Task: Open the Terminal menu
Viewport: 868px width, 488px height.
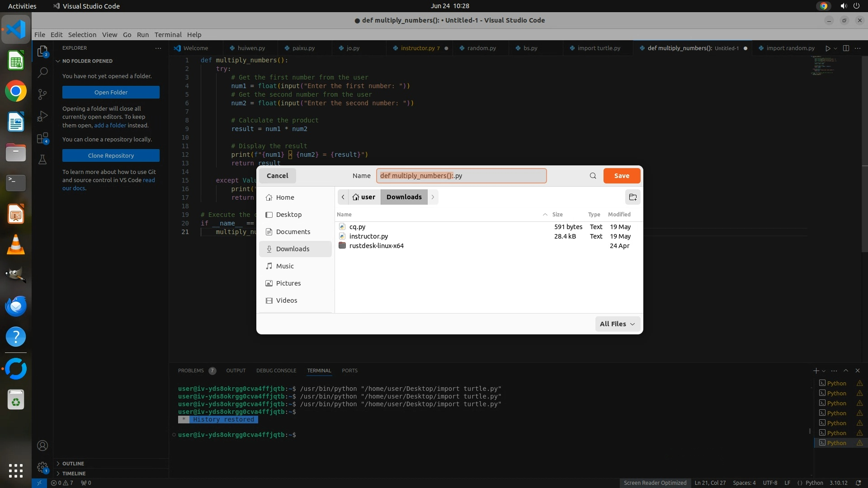Action: (168, 35)
